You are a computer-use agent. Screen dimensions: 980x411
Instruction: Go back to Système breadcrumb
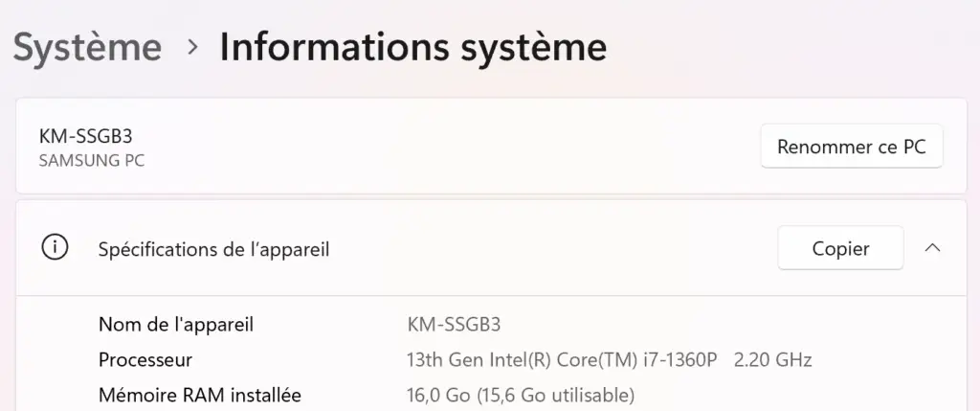click(x=87, y=48)
